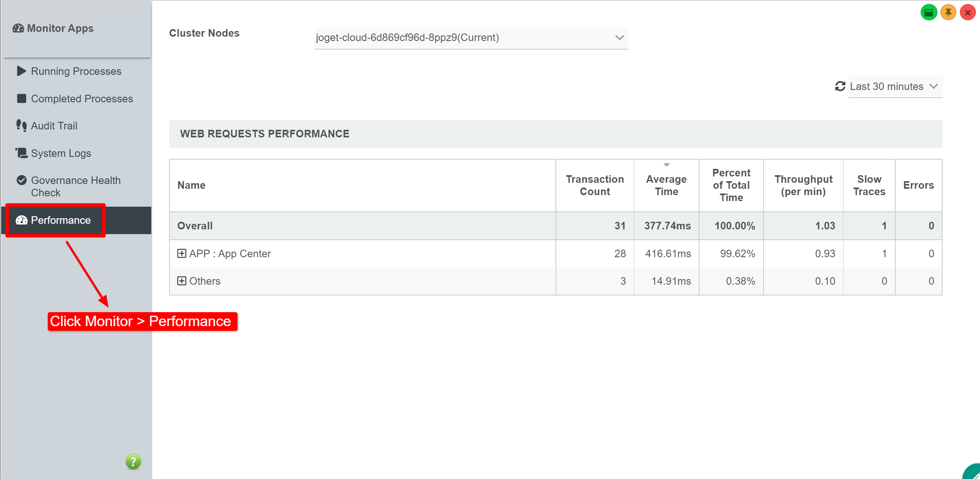
Task: Click the green help question mark icon
Action: point(133,461)
